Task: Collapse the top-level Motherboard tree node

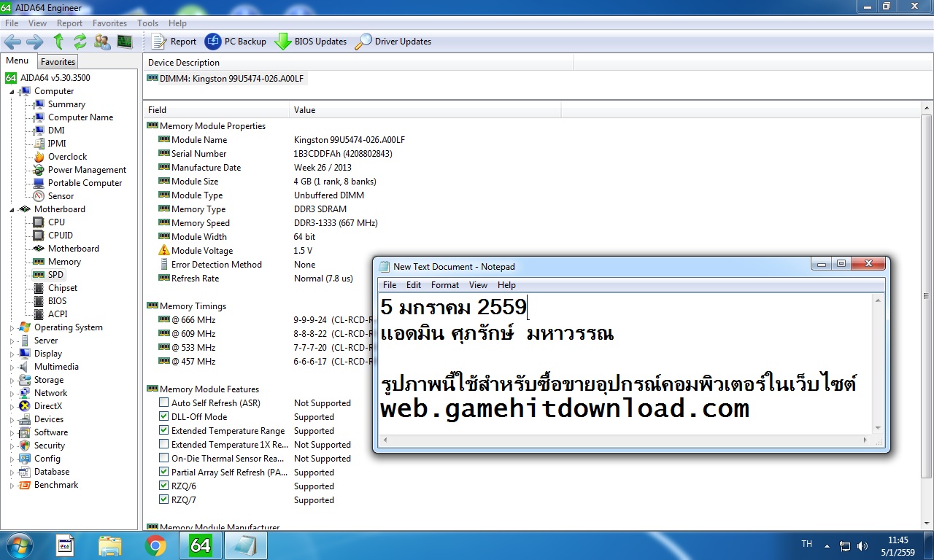Action: tap(12, 209)
